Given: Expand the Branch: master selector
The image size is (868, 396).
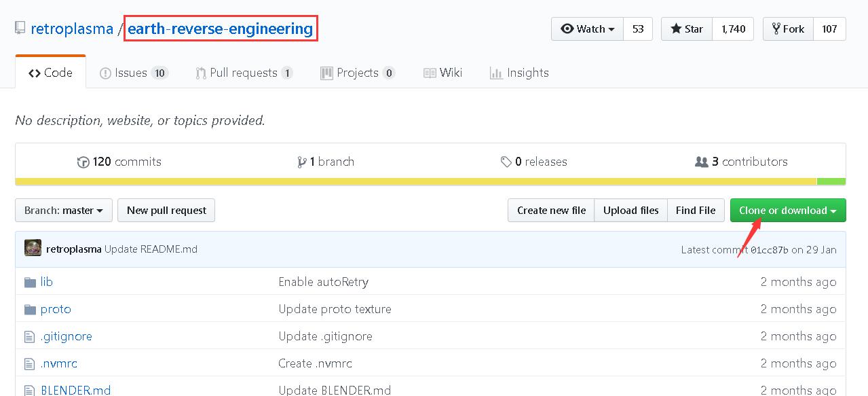Looking at the screenshot, I should (x=64, y=211).
